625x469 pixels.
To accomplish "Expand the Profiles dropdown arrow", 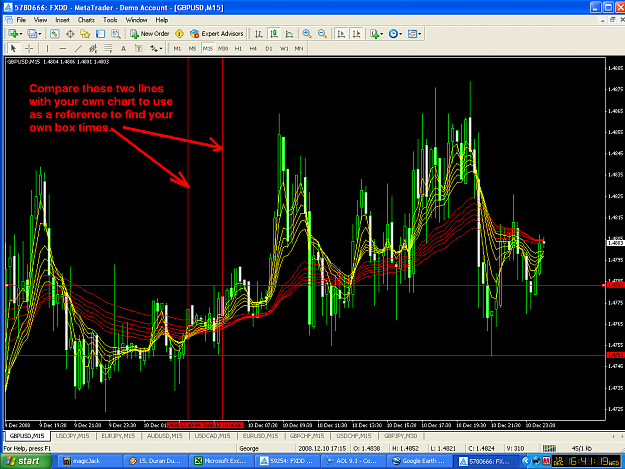I will click(x=40, y=34).
